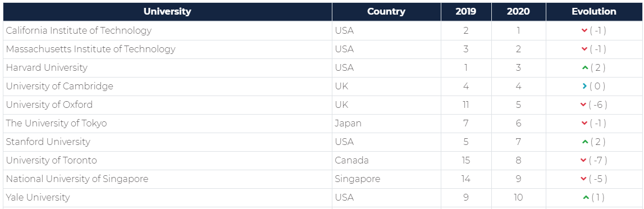Image resolution: width=644 pixels, height=209 pixels.
Task: Click the blue right chevron for University of Cambridge
Action: [584, 86]
